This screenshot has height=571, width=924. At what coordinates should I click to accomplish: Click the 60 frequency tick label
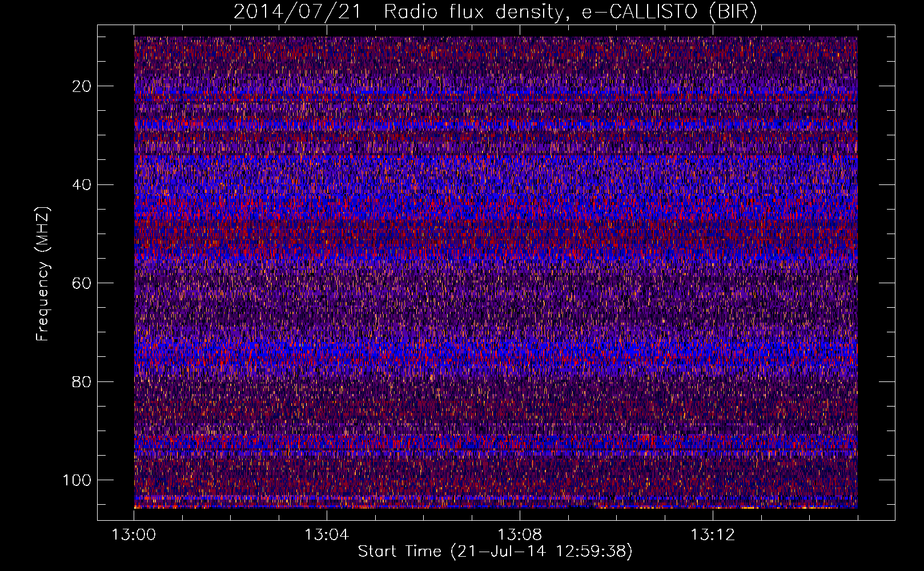coord(82,283)
